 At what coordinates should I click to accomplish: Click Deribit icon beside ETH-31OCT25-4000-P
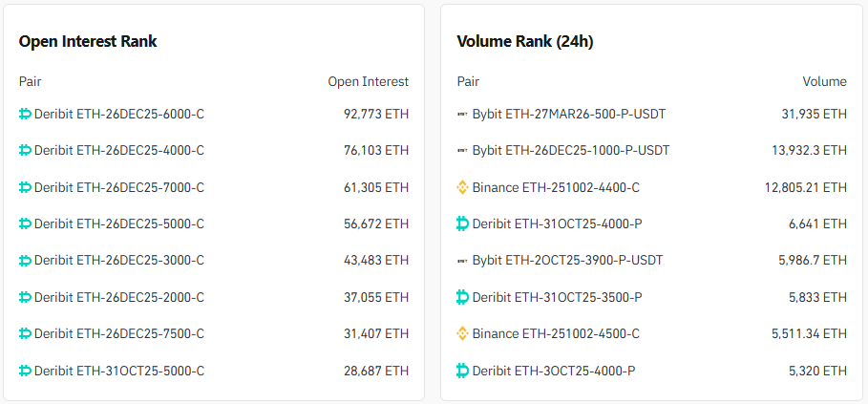click(463, 224)
